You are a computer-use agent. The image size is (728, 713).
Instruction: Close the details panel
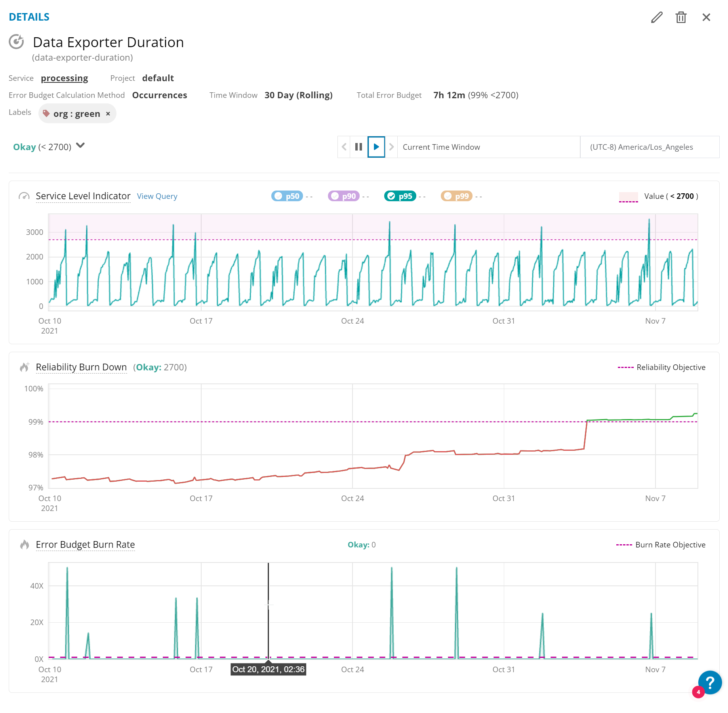[x=706, y=17]
